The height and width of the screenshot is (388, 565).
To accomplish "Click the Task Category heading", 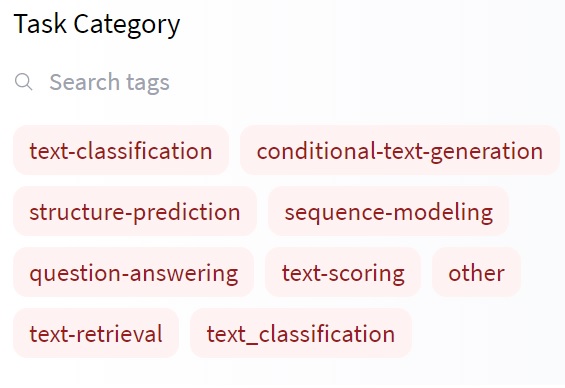I will point(97,24).
